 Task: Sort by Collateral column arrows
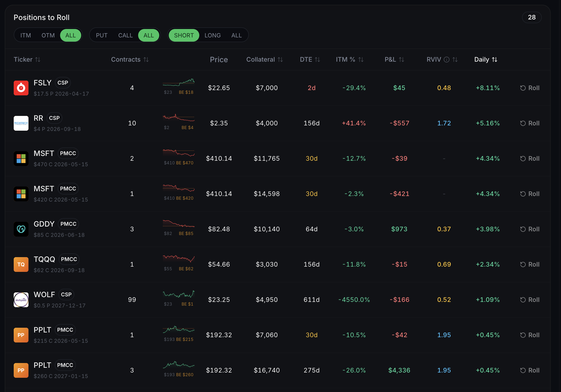click(x=280, y=60)
